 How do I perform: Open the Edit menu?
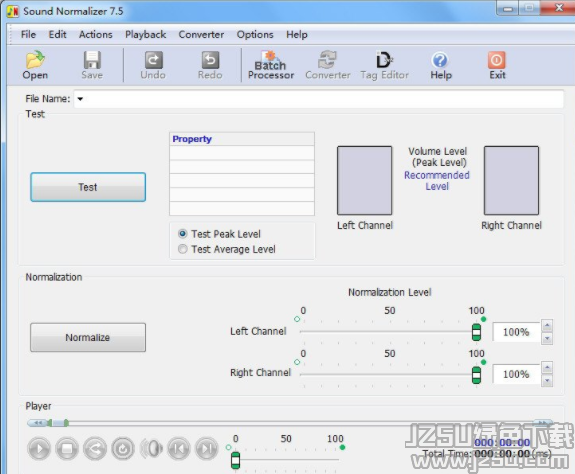pyautogui.click(x=58, y=34)
